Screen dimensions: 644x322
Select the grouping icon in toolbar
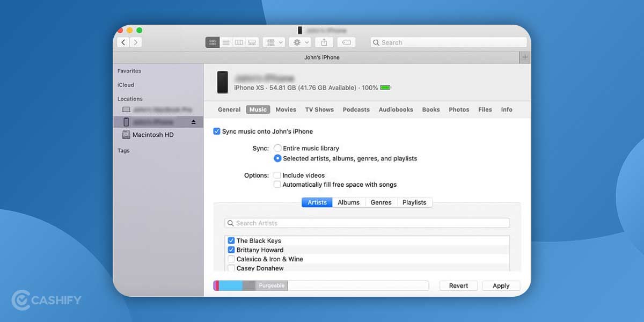pos(272,42)
